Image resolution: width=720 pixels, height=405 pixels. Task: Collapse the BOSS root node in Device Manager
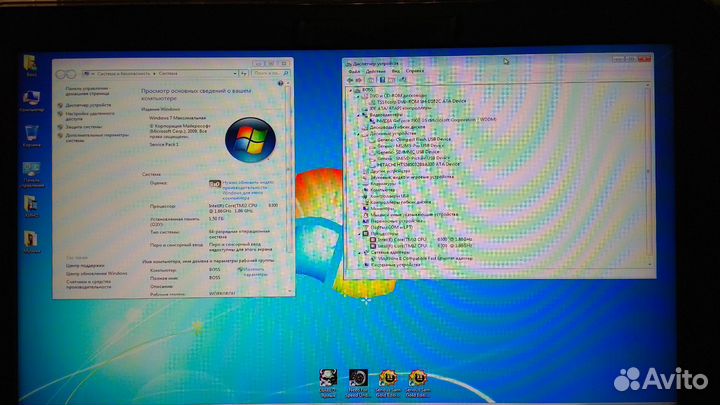(x=351, y=90)
